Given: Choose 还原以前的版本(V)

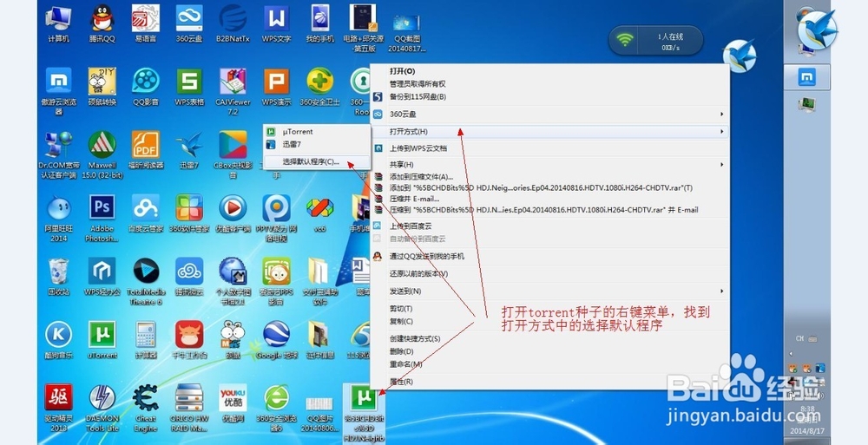Looking at the screenshot, I should pyautogui.click(x=549, y=273).
